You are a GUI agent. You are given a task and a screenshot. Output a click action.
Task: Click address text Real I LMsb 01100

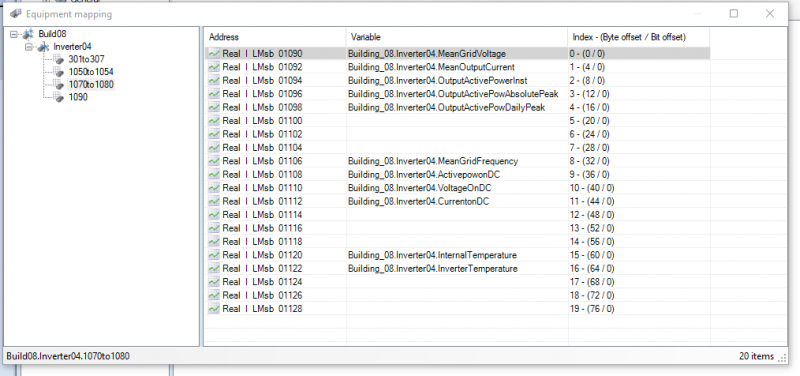pos(262,121)
